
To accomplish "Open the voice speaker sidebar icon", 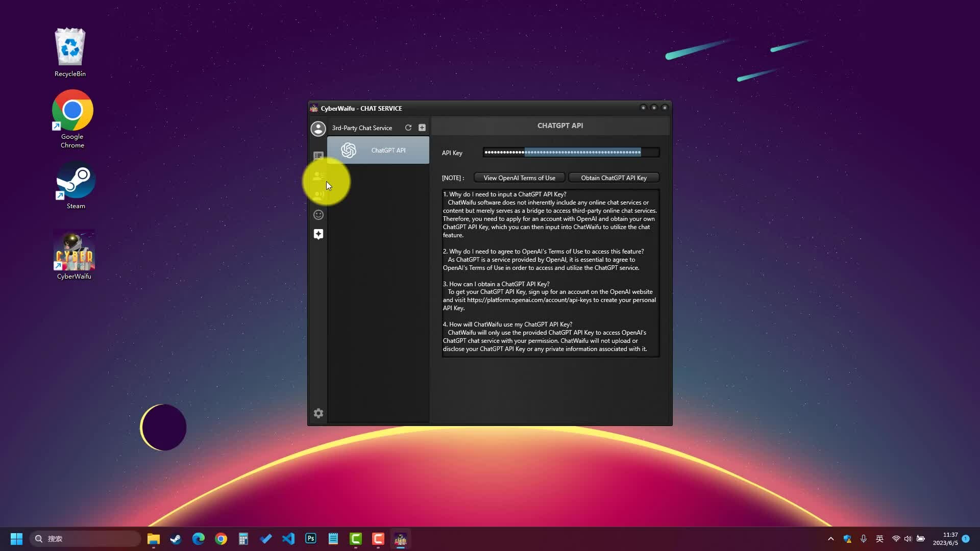I will click(318, 195).
